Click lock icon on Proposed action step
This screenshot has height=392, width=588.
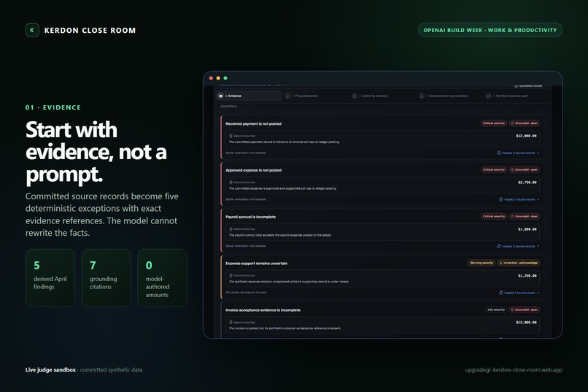[x=287, y=96]
